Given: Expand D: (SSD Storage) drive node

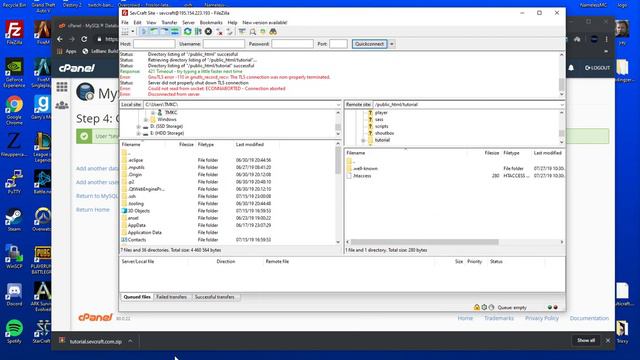Looking at the screenshot, I should 138,127.
